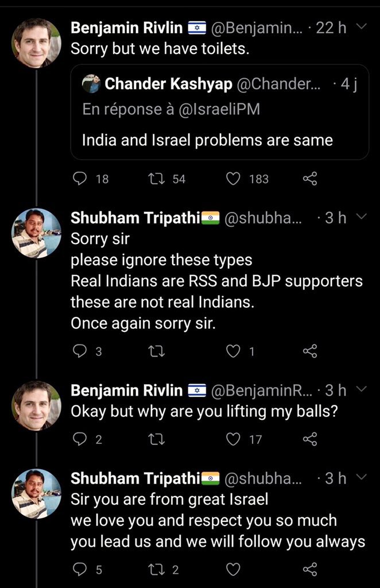Share the "we will follow you always" tweet
The width and height of the screenshot is (380, 588).
click(x=310, y=570)
